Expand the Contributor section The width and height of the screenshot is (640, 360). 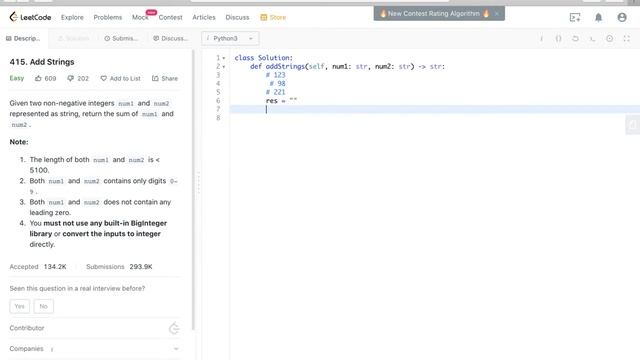(94, 328)
